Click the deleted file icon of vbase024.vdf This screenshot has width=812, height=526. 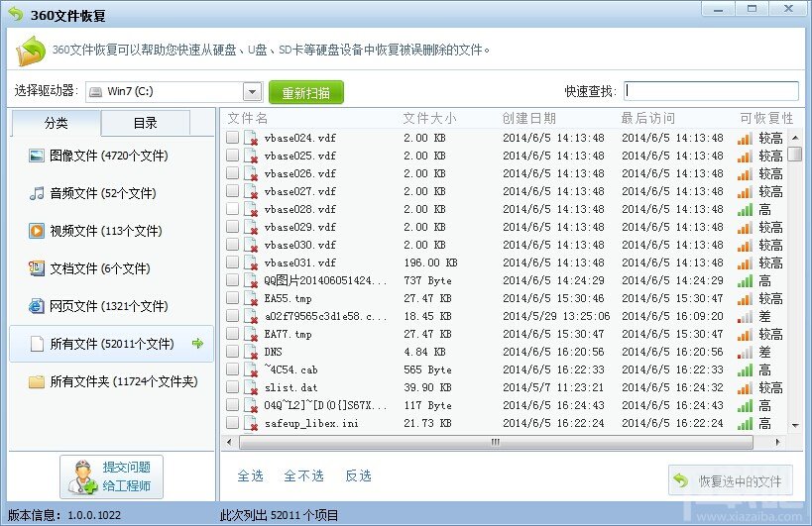251,138
